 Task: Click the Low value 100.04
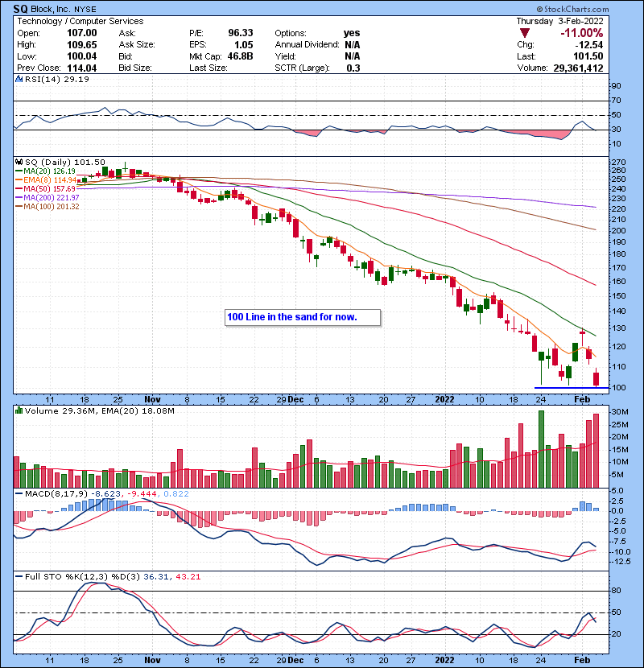(82, 56)
